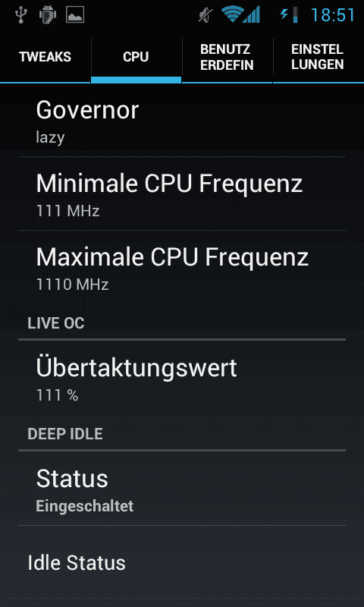Adjust the Übertaktungswert 111 % setting

(182, 379)
